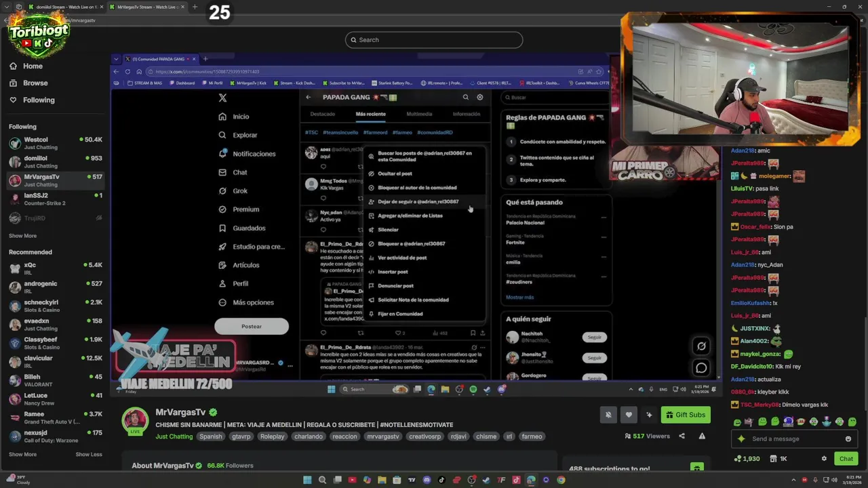Click the chat bubble icon on player

[701, 369]
